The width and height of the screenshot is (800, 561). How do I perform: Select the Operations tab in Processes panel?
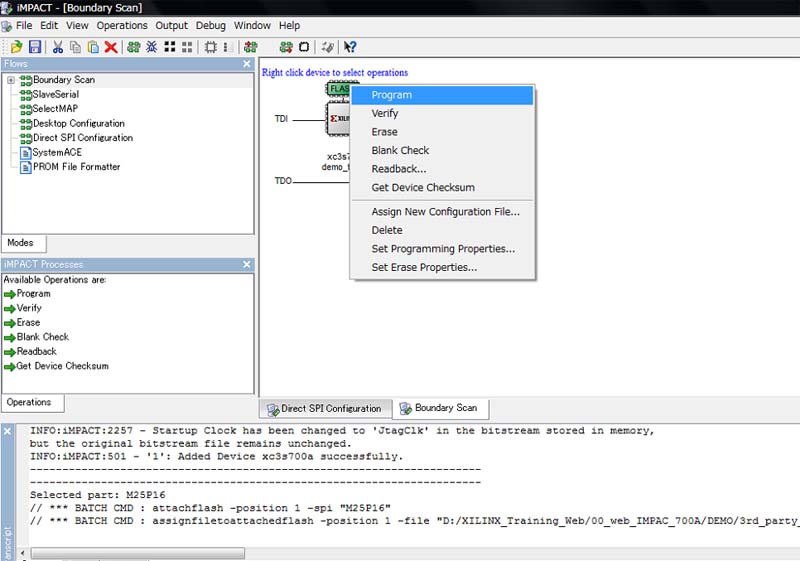click(x=33, y=402)
